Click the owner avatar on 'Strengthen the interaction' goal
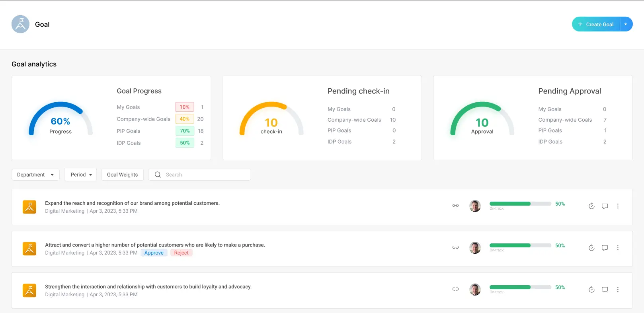The image size is (644, 313). click(x=475, y=290)
